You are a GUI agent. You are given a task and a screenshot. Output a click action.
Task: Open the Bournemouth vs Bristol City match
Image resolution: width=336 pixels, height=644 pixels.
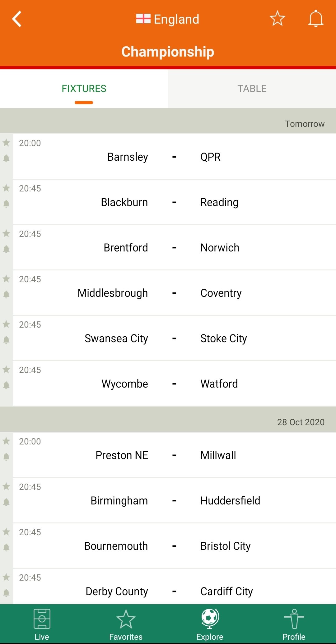174,546
